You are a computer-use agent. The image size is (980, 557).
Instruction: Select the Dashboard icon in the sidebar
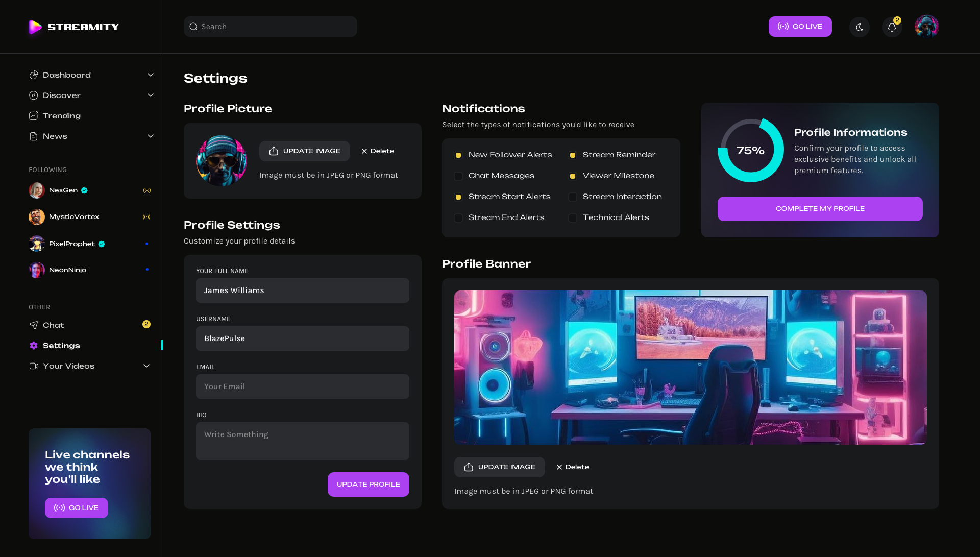[x=34, y=75]
